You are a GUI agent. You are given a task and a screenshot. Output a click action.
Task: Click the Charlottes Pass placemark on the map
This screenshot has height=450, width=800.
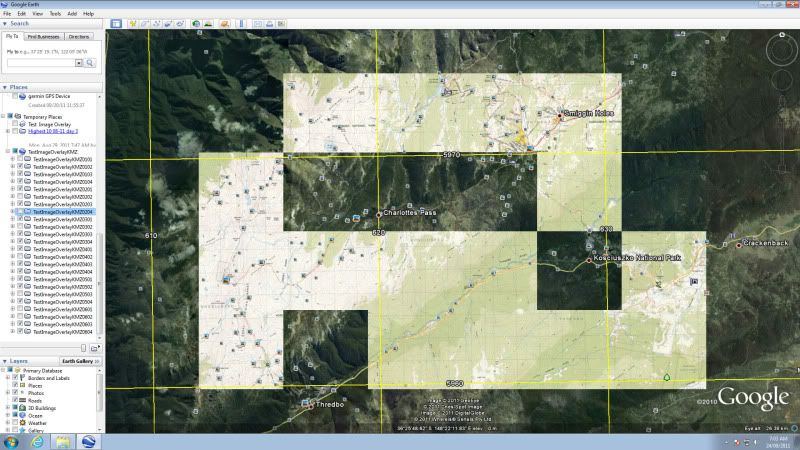[379, 214]
